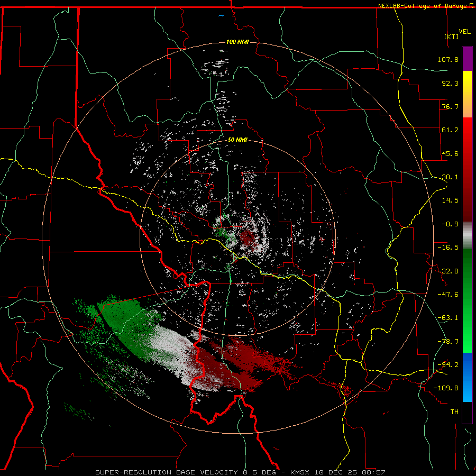Click the VEL legend title
476x476 pixels.
coord(464,32)
